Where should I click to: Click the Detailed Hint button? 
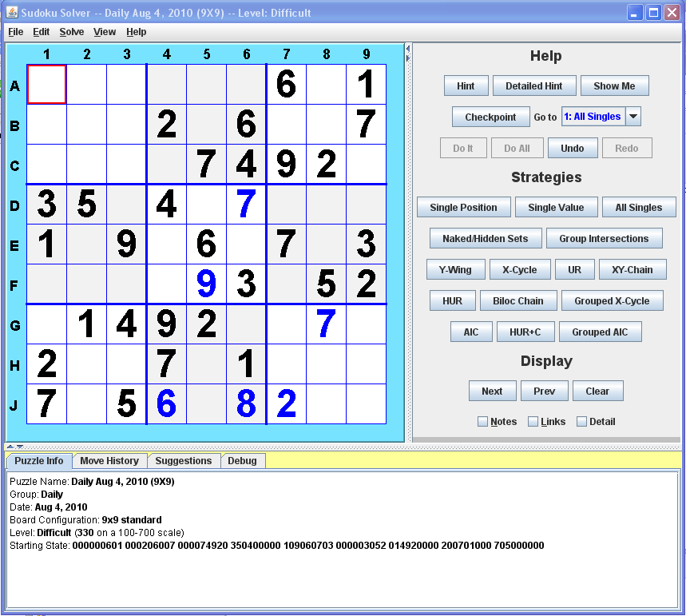point(534,85)
